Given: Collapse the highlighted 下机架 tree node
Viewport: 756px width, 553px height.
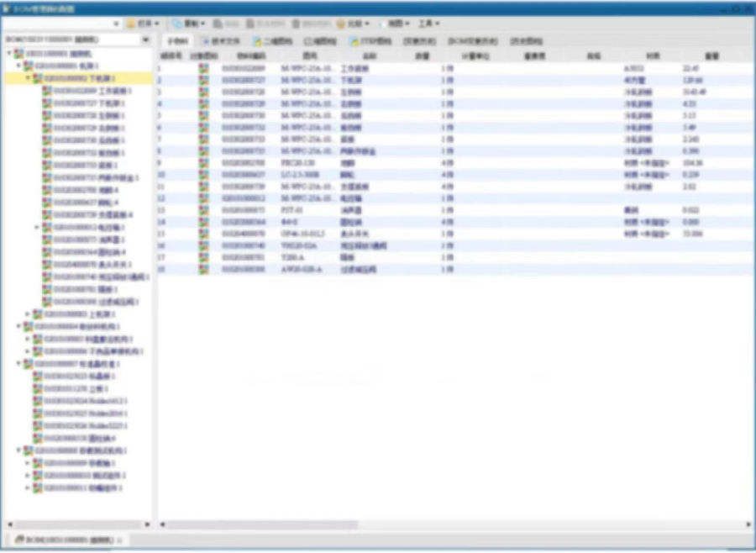Looking at the screenshot, I should [28, 78].
